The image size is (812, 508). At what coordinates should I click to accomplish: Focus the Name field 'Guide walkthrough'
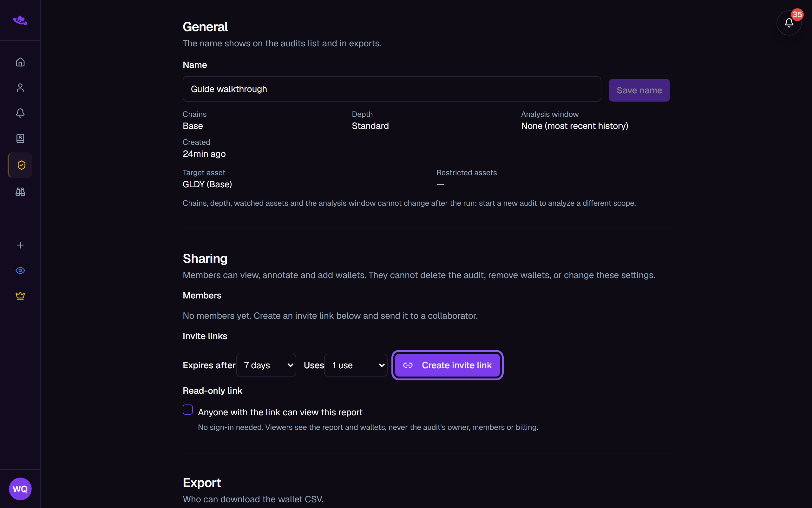pos(392,89)
